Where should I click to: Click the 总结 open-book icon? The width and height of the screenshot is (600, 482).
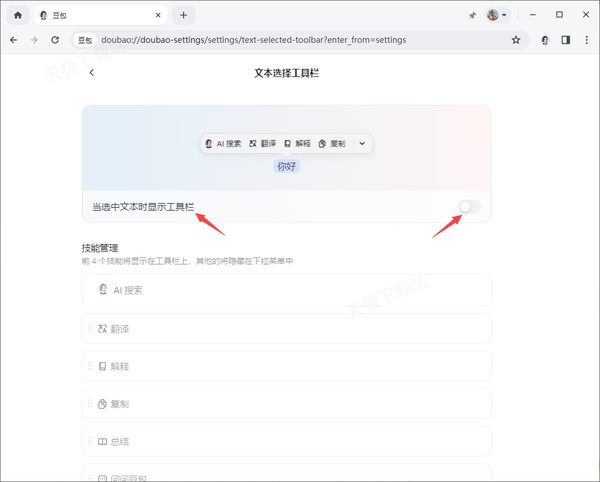tap(102, 442)
